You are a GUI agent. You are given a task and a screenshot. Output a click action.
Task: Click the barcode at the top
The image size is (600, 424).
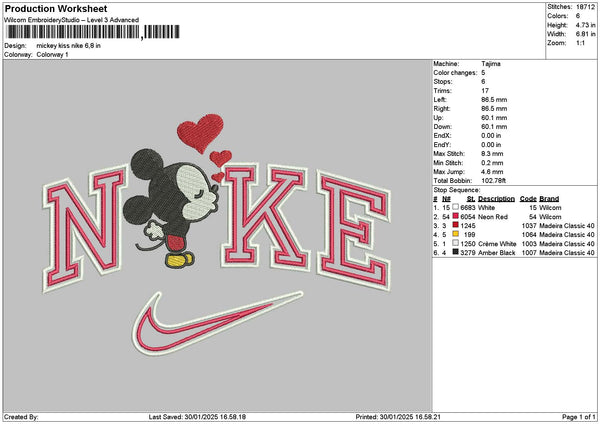(x=93, y=32)
